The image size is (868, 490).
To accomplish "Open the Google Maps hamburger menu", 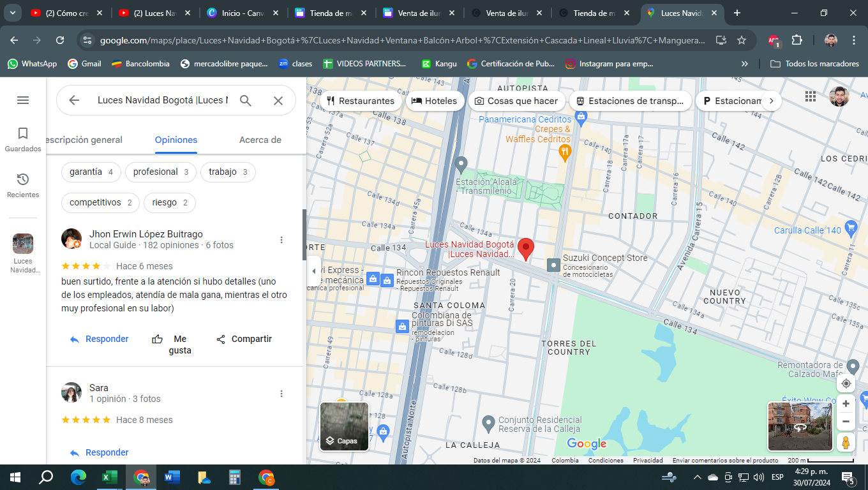I will 23,100.
